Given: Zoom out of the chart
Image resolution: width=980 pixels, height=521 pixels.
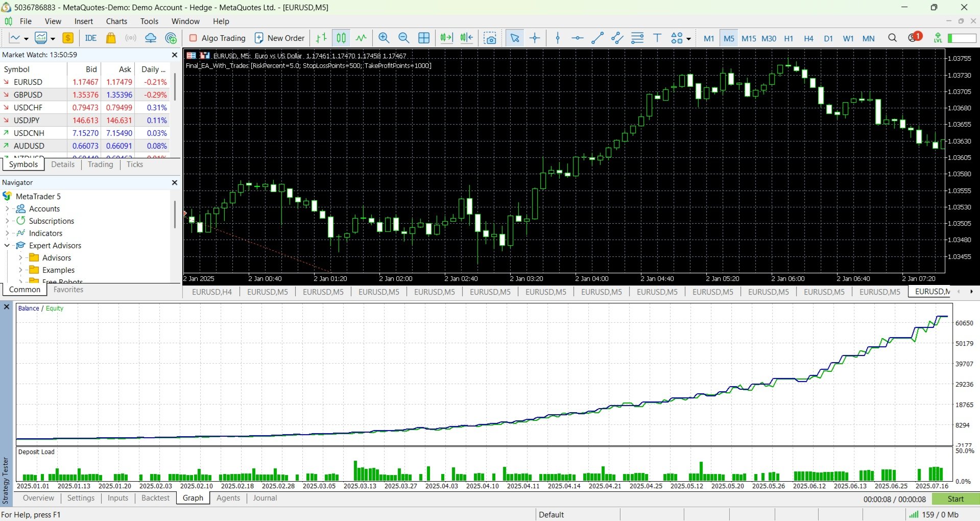Looking at the screenshot, I should point(403,38).
